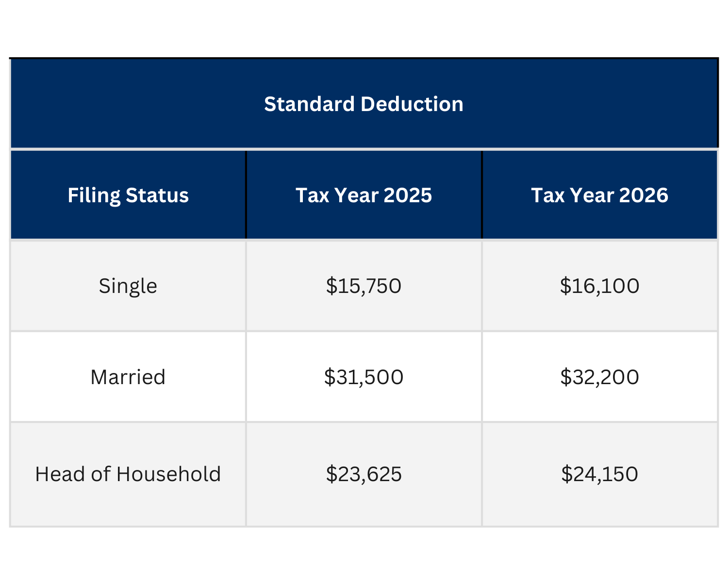The image size is (728, 582).
Task: Select the Married filing status cell
Action: (x=128, y=377)
